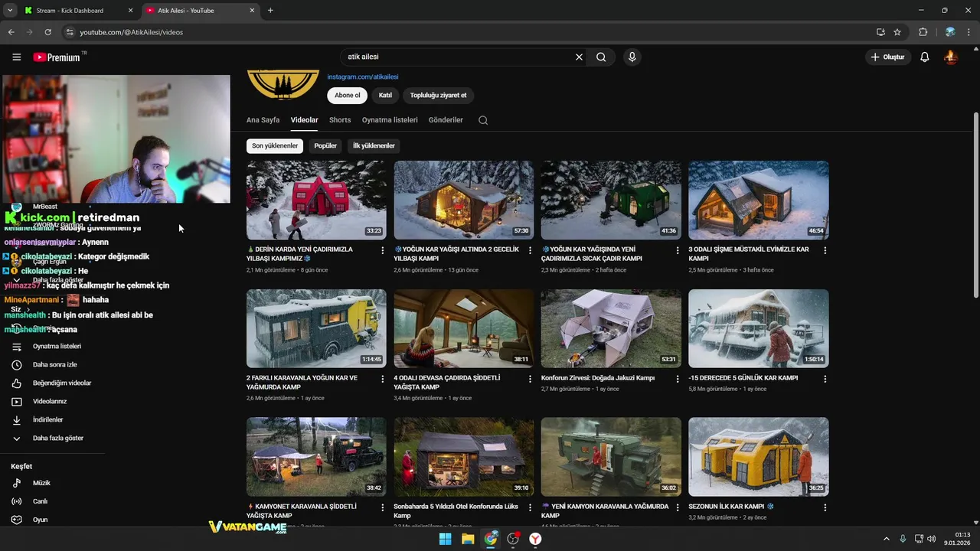Play the red tent snow camping video thumbnail

click(x=316, y=200)
